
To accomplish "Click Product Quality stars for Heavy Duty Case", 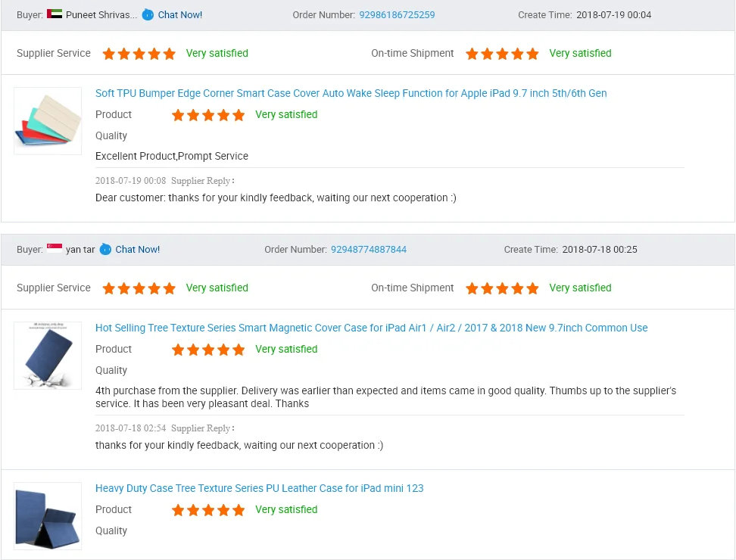I will coord(208,510).
